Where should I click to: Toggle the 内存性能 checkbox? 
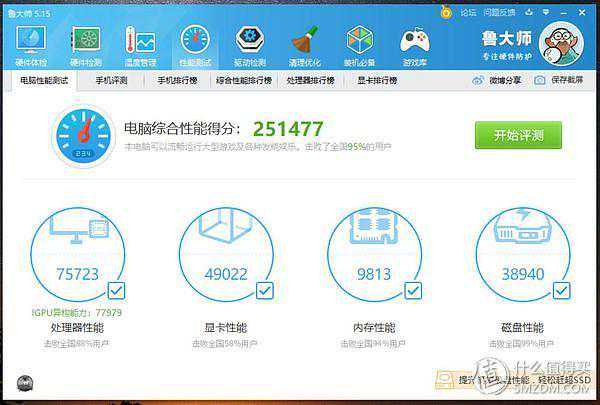point(413,291)
